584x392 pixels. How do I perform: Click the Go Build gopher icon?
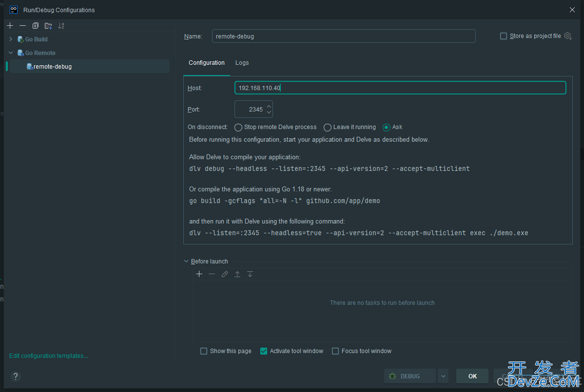click(x=20, y=39)
